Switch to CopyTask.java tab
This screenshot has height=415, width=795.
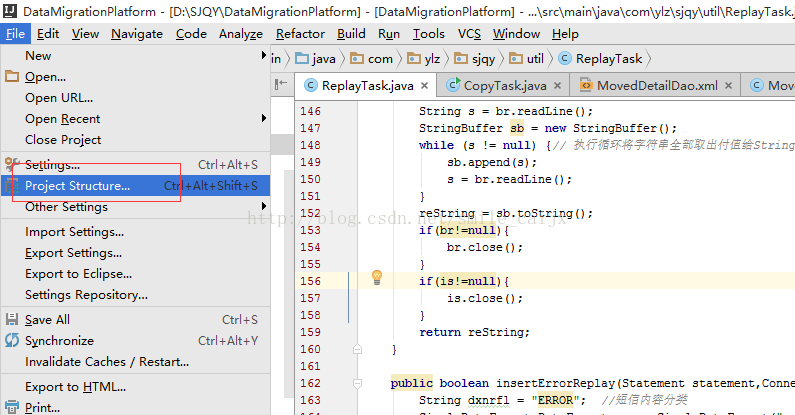click(504, 86)
